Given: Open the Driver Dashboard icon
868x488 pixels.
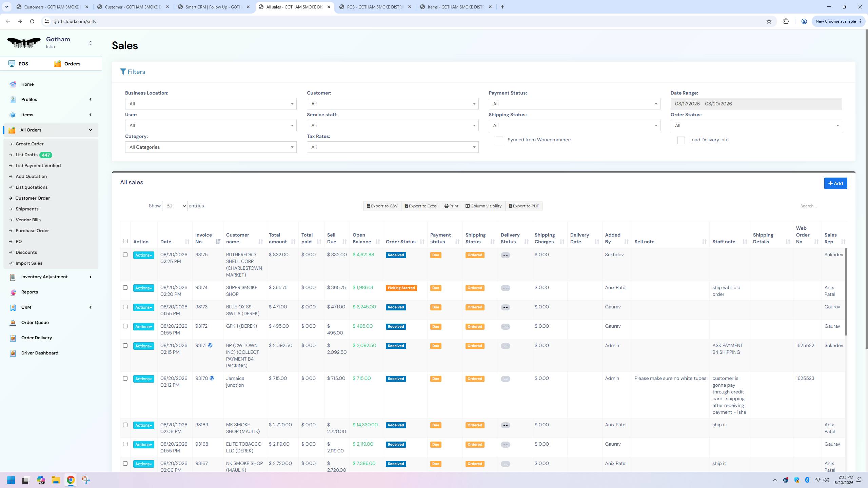Looking at the screenshot, I should (13, 353).
